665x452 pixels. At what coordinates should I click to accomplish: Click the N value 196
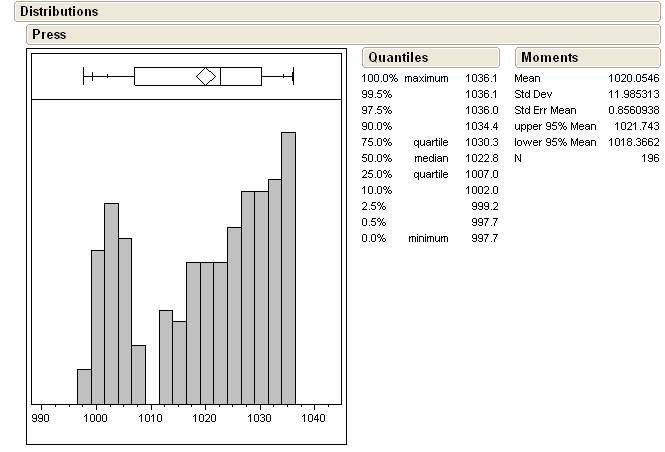pyautogui.click(x=649, y=158)
